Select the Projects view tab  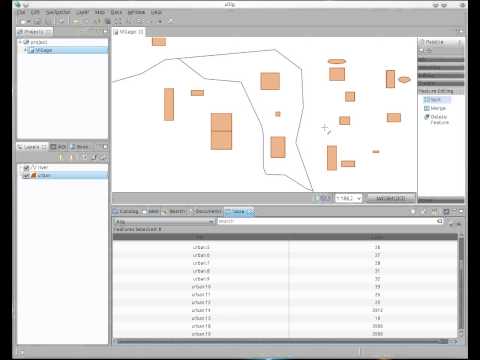click(34, 32)
